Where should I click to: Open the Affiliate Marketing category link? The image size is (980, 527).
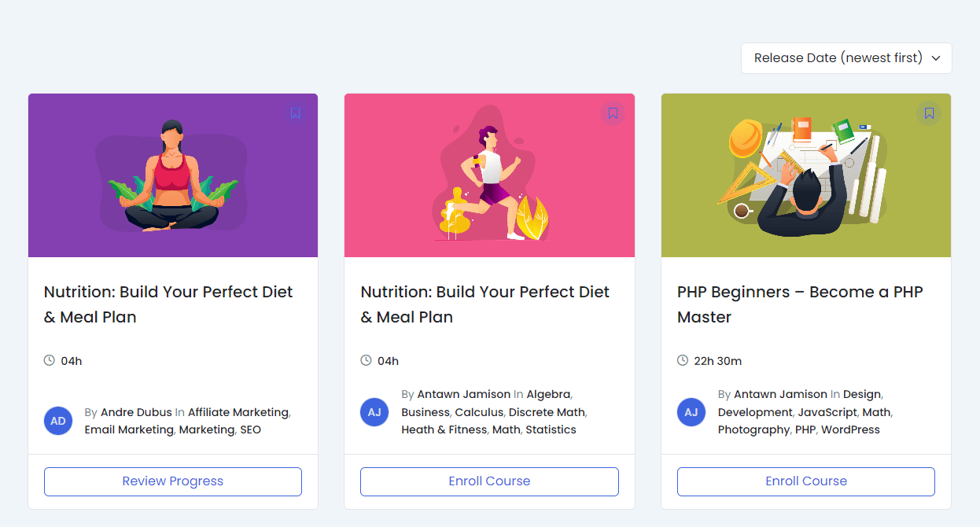point(238,411)
